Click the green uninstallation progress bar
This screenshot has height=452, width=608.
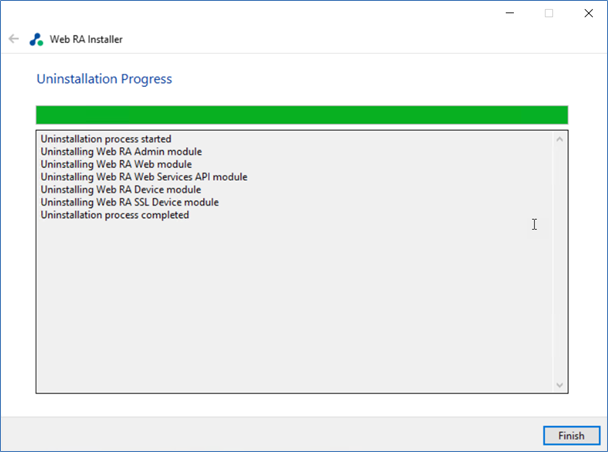pos(302,115)
